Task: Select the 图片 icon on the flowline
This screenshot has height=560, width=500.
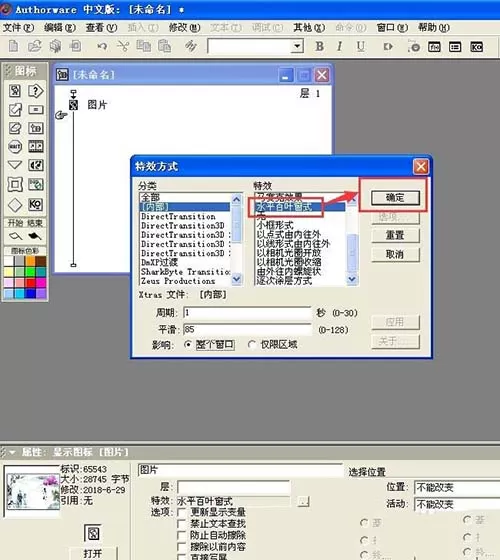Action: [x=73, y=105]
